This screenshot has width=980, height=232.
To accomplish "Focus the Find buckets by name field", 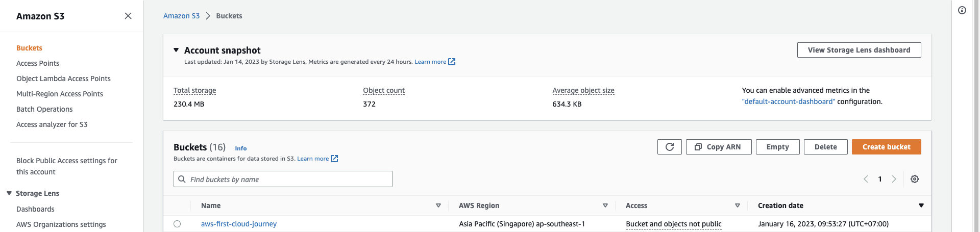I will click(283, 179).
